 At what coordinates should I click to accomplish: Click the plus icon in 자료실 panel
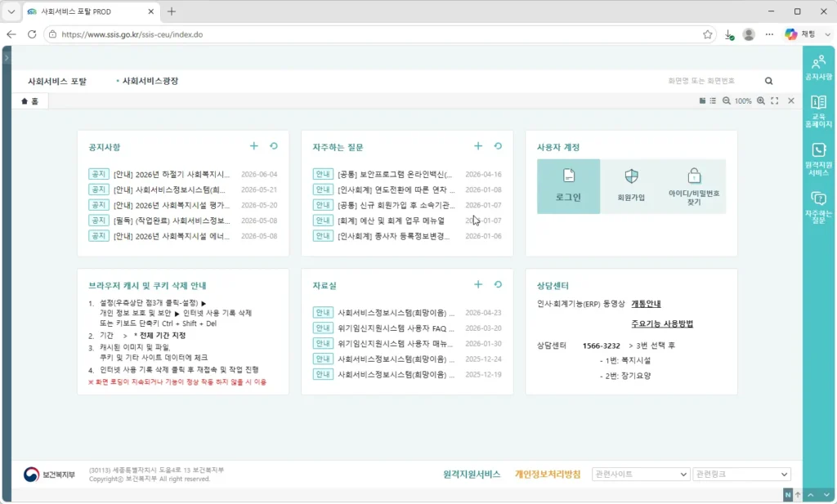[478, 285]
